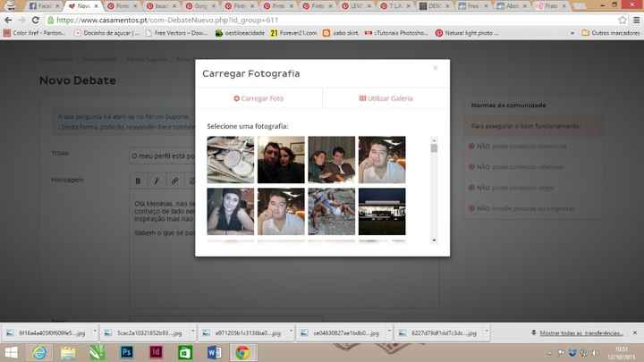This screenshot has width=644, height=362.
Task: Open downloaded file starting with ce04630827
Action: (x=341, y=333)
